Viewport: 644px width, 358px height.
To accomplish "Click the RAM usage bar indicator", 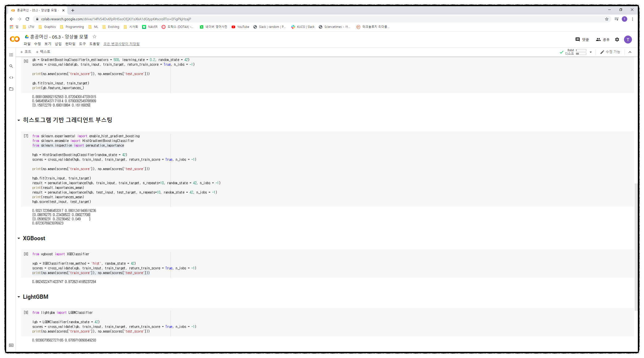I will point(581,50).
